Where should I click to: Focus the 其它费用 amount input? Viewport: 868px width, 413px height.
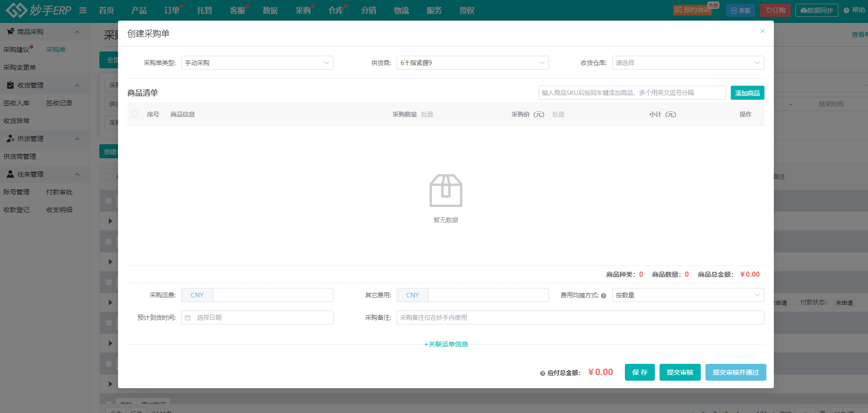[x=489, y=295]
